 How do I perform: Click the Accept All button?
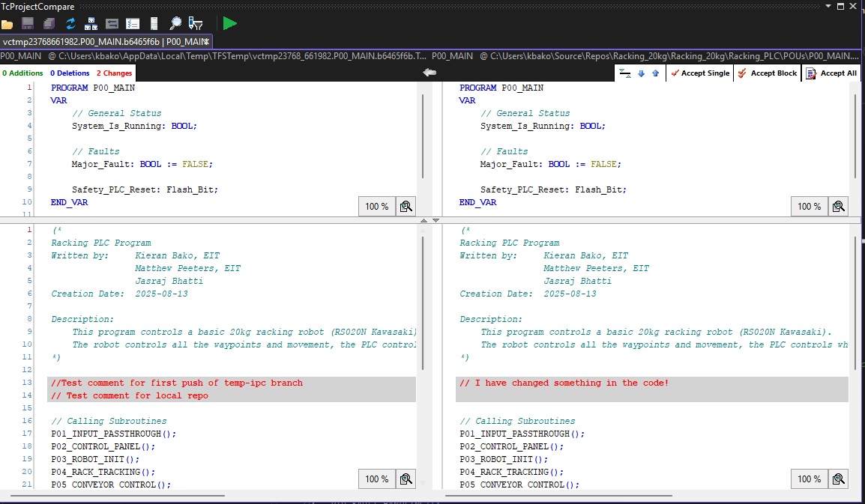coord(831,73)
